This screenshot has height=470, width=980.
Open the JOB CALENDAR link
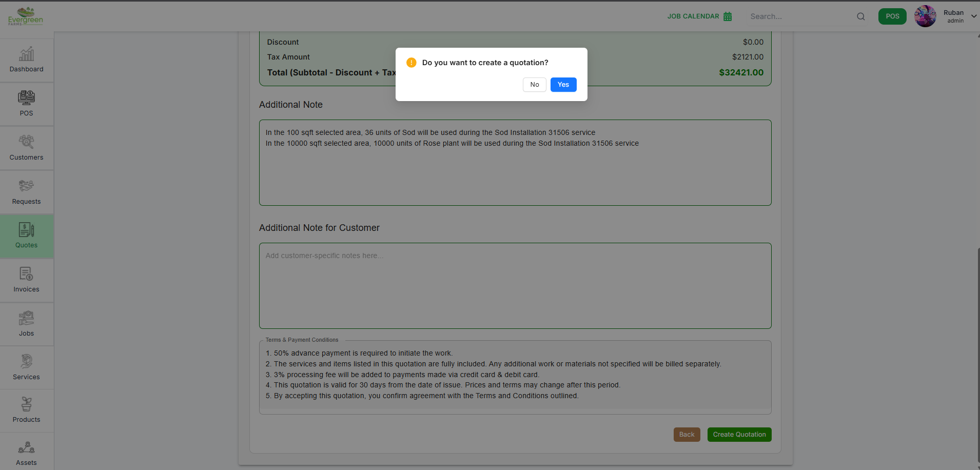693,16
